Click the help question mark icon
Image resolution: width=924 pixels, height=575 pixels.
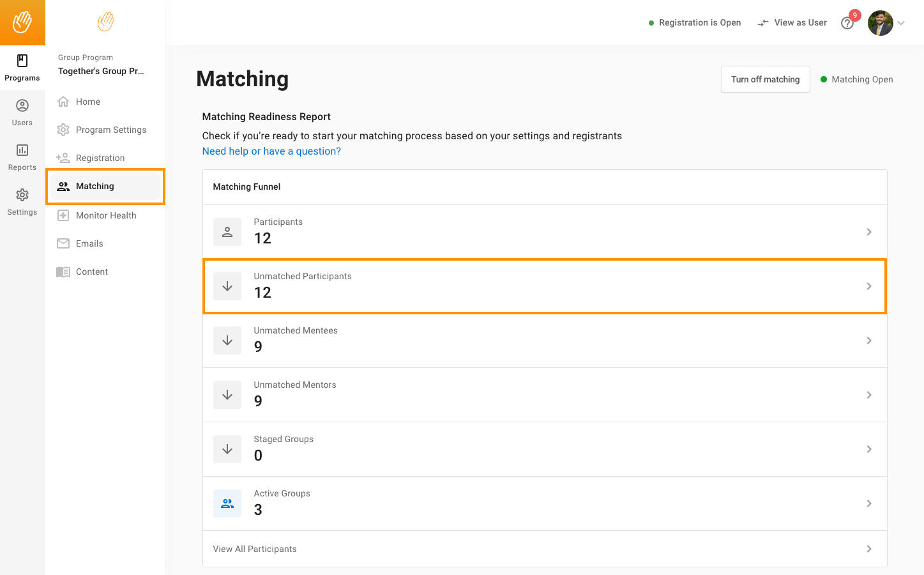847,23
